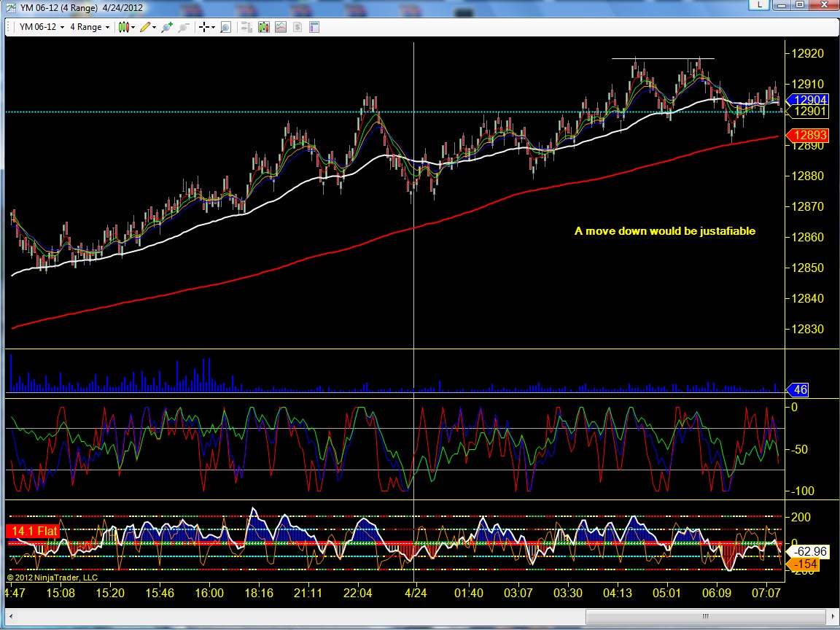Select the pencil drawing tools icon
840x630 pixels.
click(144, 27)
